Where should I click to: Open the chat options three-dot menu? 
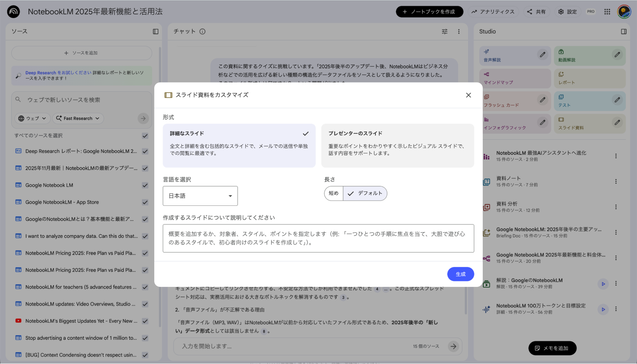pos(459,32)
